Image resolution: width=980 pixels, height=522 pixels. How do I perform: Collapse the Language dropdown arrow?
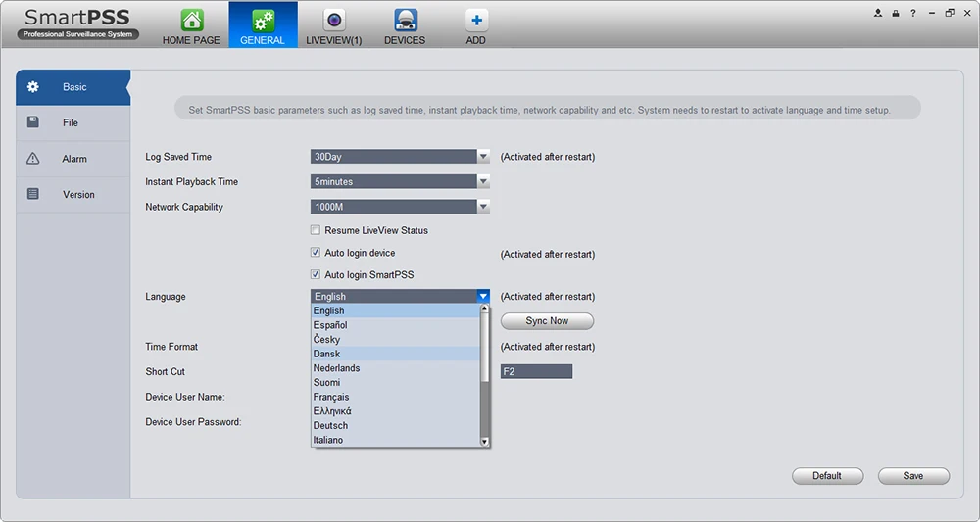(x=483, y=296)
